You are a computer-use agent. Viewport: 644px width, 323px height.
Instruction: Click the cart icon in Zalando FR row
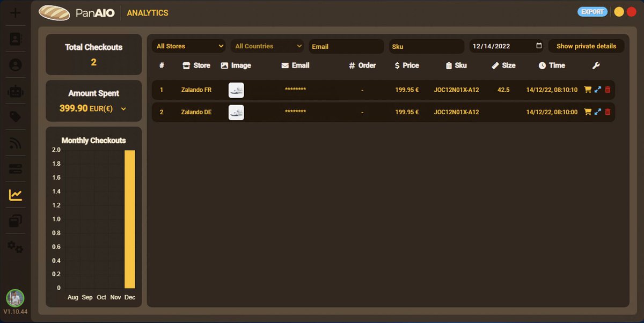coord(588,90)
